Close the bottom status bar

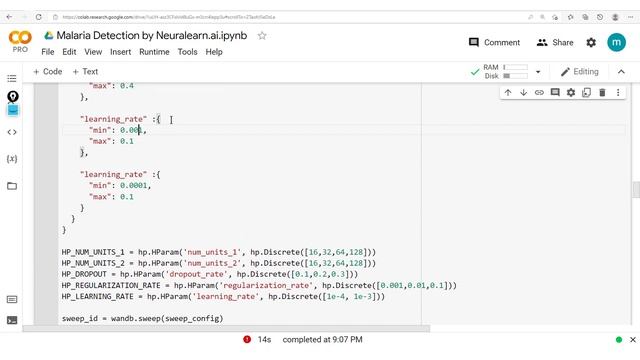(x=633, y=340)
